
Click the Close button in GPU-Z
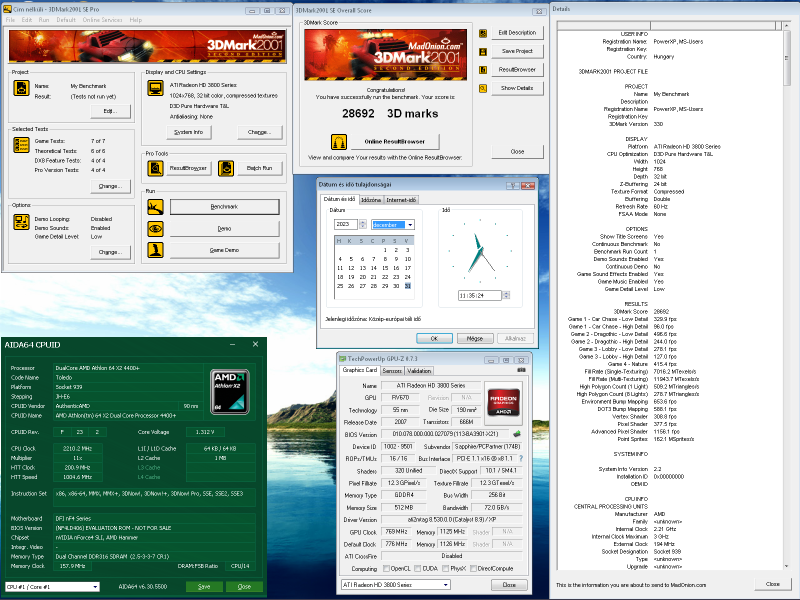(509, 585)
